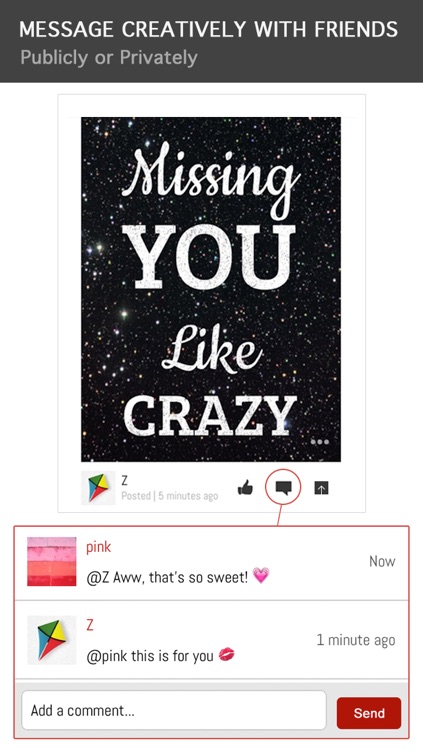
Task: Open the Missing You Like Crazy image
Action: coord(211,289)
